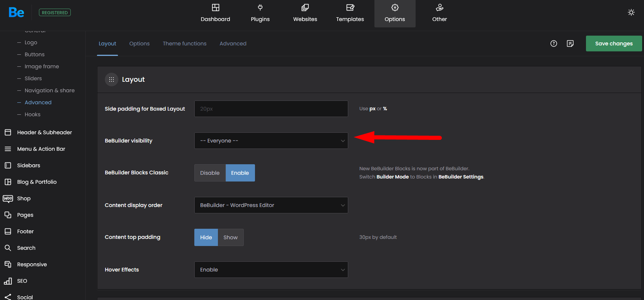644x300 pixels.
Task: Open the Hooks submenu item
Action: 33,114
